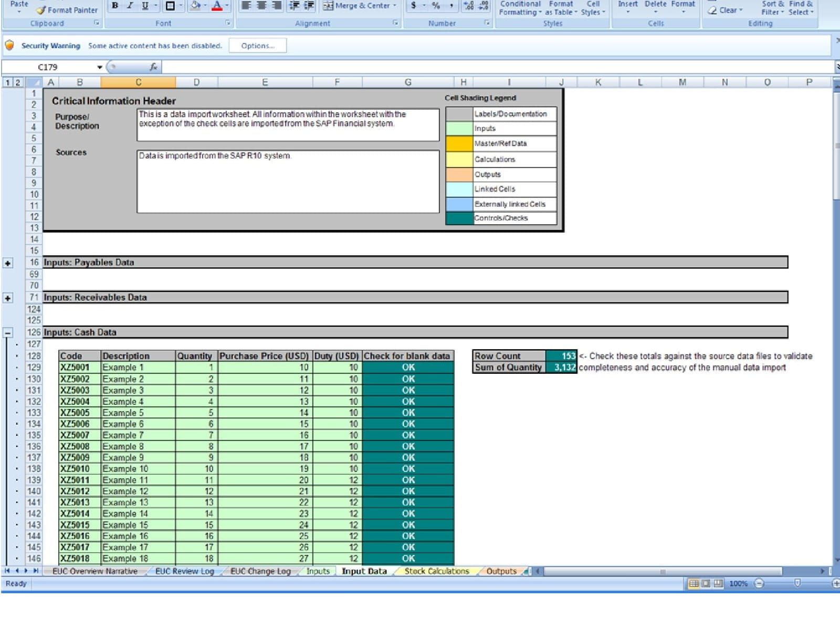Image resolution: width=840 pixels, height=630 pixels.
Task: Toggle bold formatting in the Font group
Action: [114, 6]
